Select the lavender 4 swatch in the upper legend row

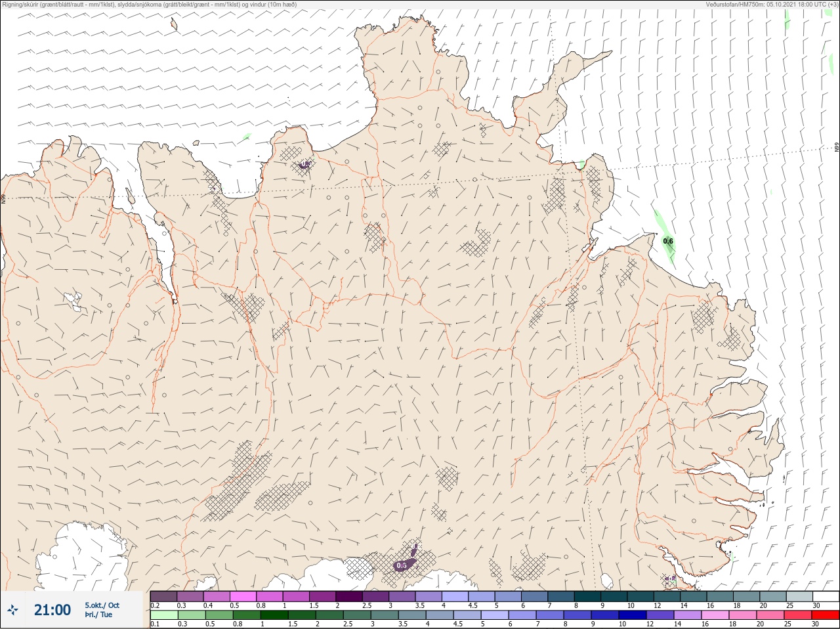(456, 596)
